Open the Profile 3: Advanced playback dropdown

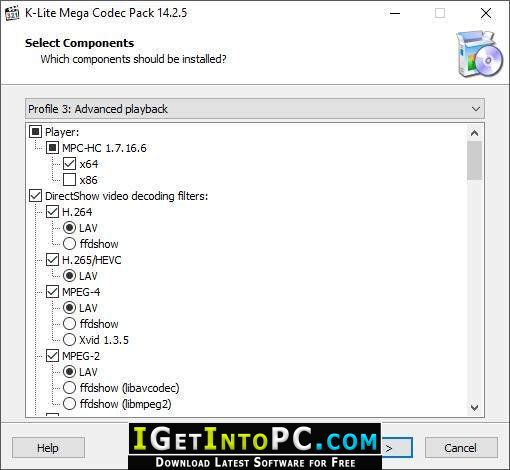[x=255, y=109]
